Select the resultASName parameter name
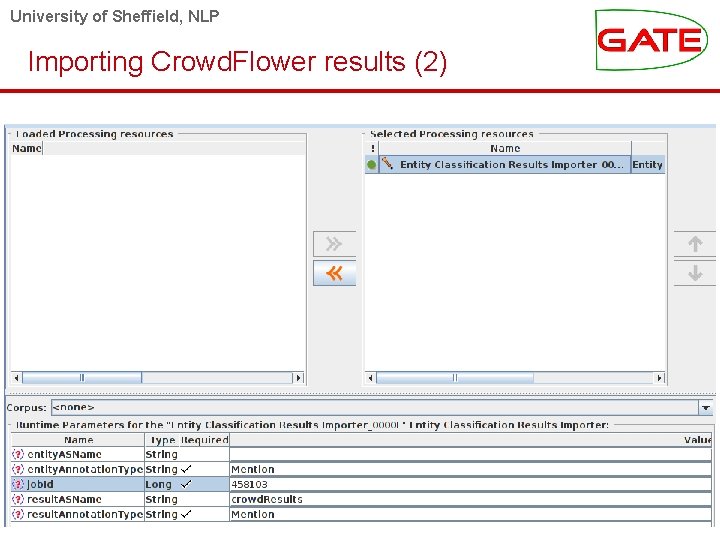The height and width of the screenshot is (540, 720). tap(64, 499)
